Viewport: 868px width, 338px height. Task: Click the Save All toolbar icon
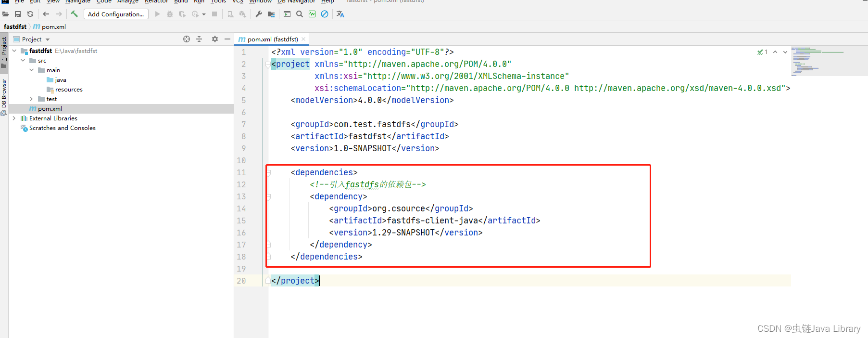(x=18, y=14)
